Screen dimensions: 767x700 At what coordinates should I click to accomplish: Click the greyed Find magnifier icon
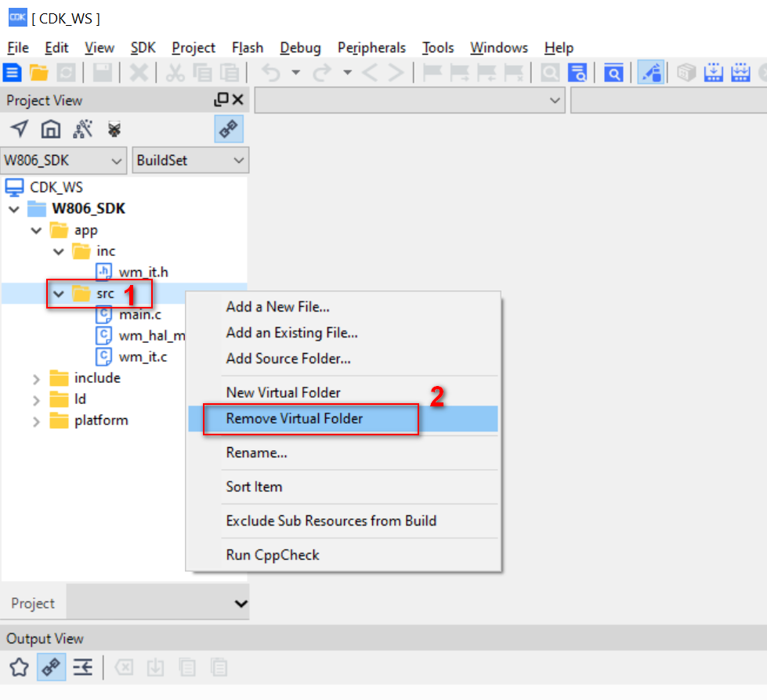(550, 73)
